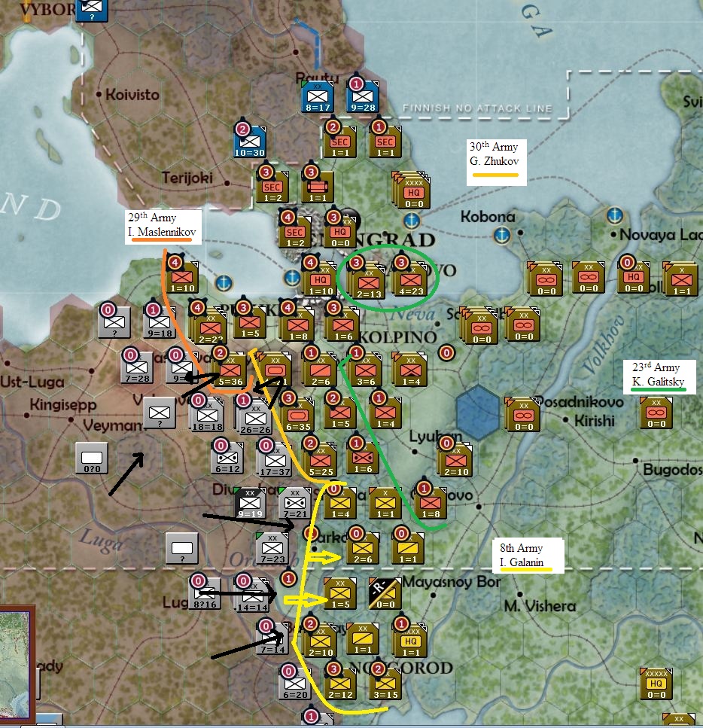Image resolution: width=703 pixels, height=728 pixels.
Task: Click the M. Vishera town label
Action: pos(540,606)
